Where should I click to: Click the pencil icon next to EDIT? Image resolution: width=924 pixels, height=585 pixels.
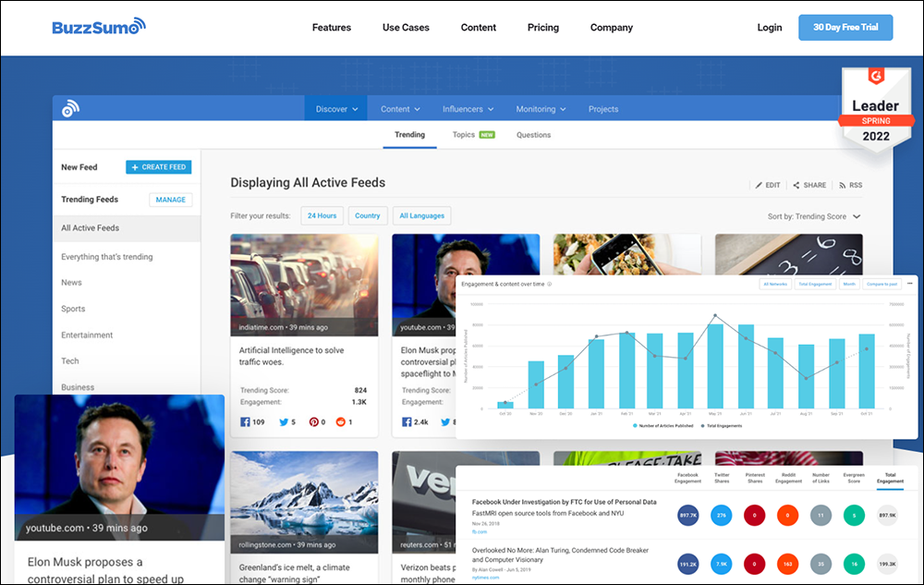759,185
